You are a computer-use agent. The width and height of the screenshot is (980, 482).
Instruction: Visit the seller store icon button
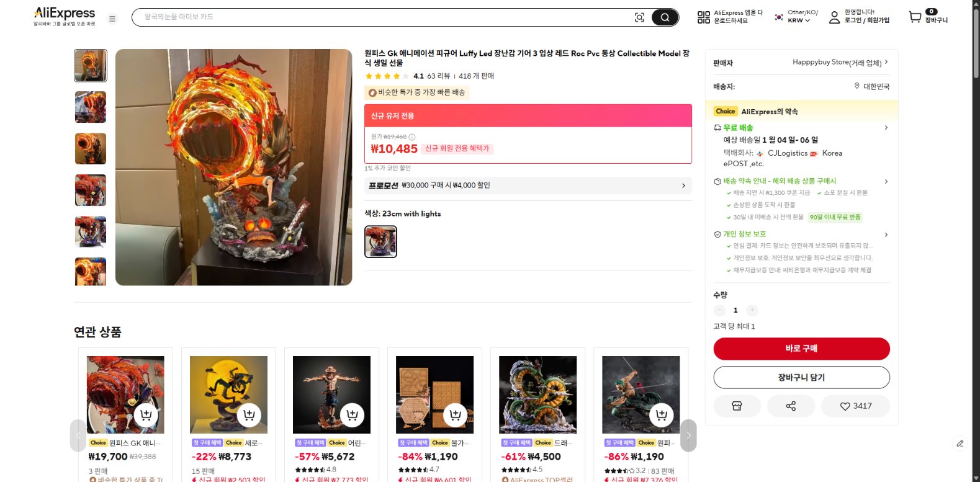737,406
